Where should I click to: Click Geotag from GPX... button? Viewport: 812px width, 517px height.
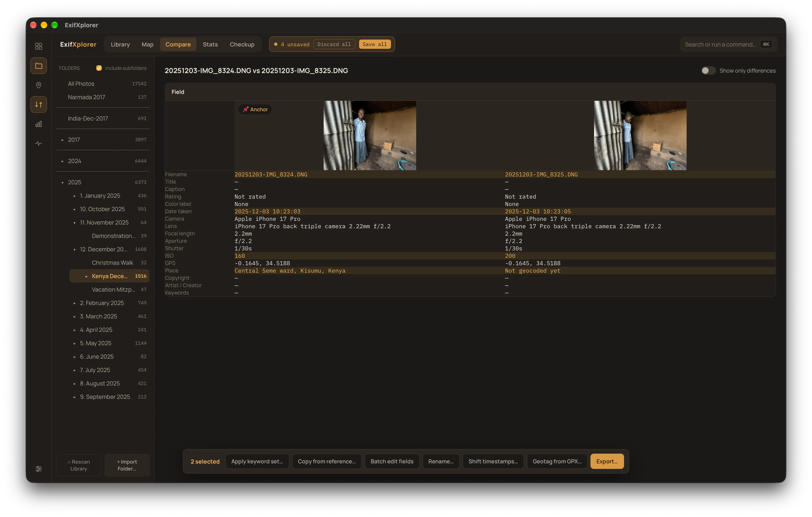[x=557, y=461]
